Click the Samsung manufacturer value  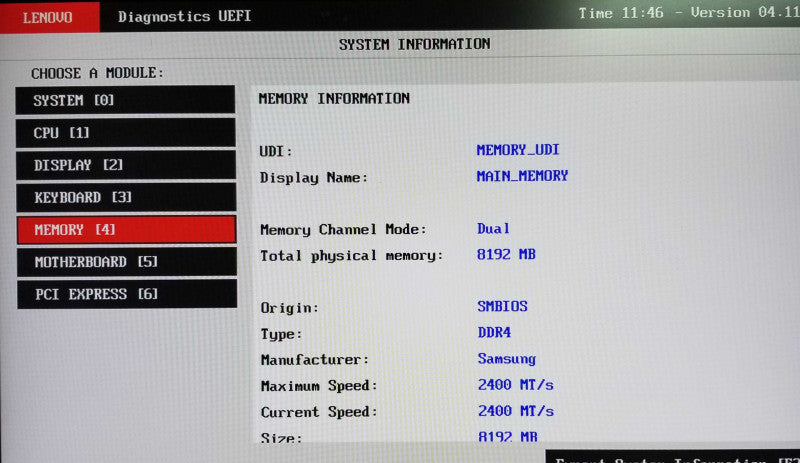507,359
